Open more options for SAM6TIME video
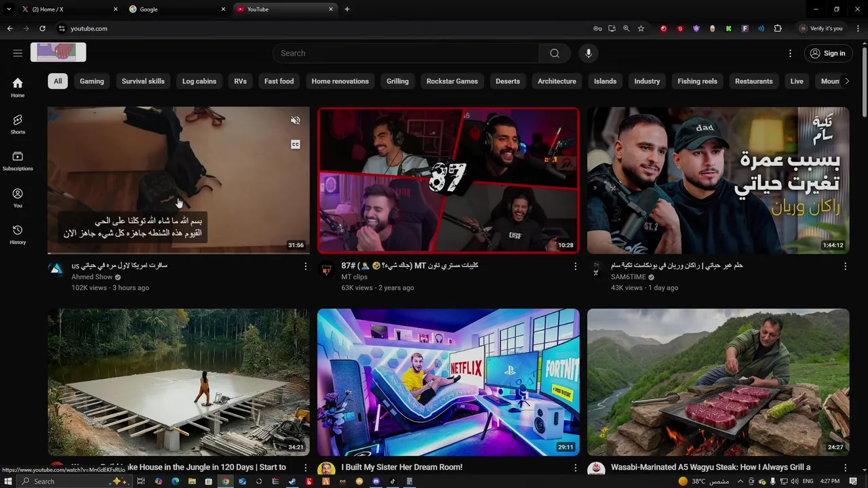The width and height of the screenshot is (868, 488). point(845,266)
